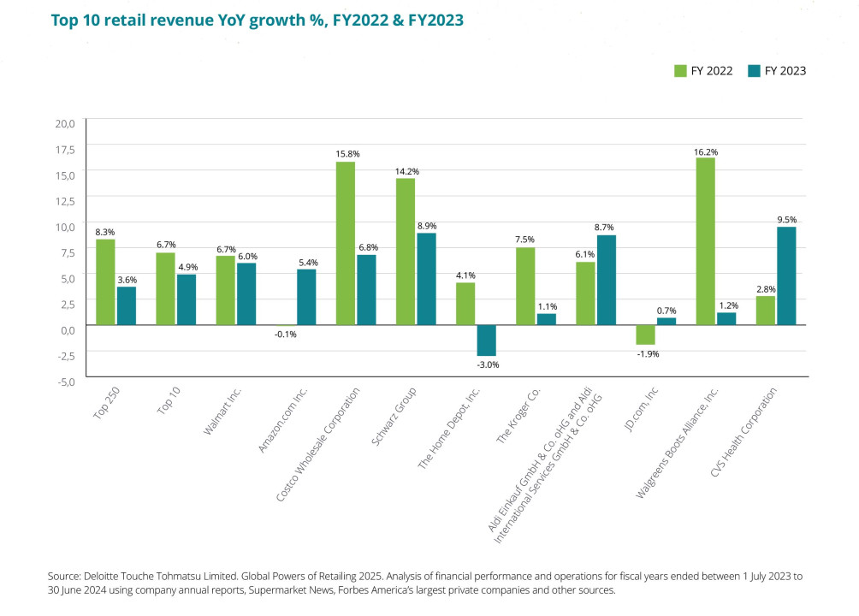The height and width of the screenshot is (616, 859).
Task: Click the 4.9% data label
Action: (x=188, y=267)
